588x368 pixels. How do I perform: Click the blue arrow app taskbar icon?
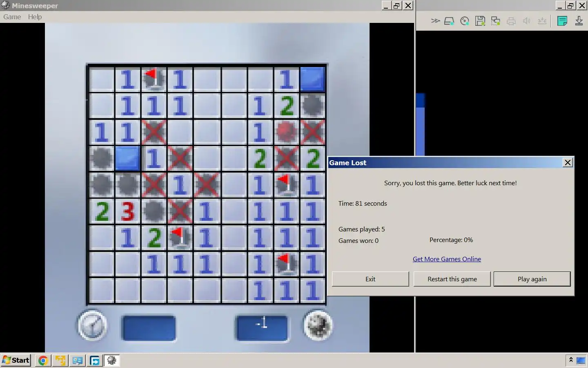(x=95, y=360)
